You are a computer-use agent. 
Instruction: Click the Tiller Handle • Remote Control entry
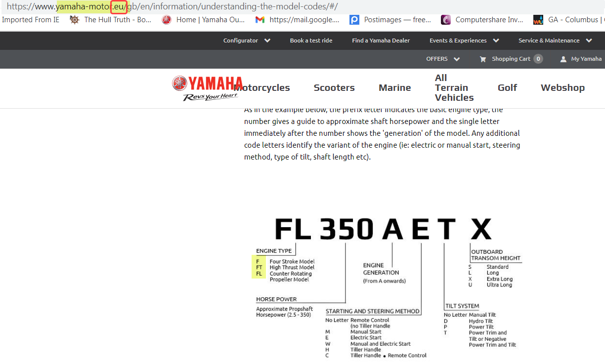389,356
